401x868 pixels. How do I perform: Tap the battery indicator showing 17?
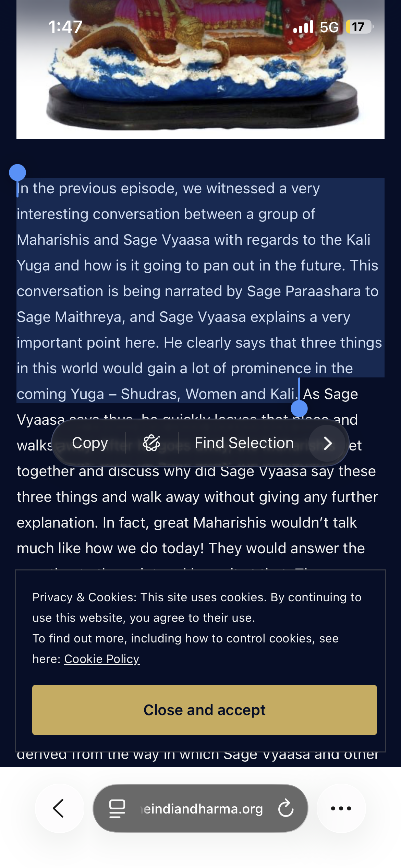click(x=359, y=27)
